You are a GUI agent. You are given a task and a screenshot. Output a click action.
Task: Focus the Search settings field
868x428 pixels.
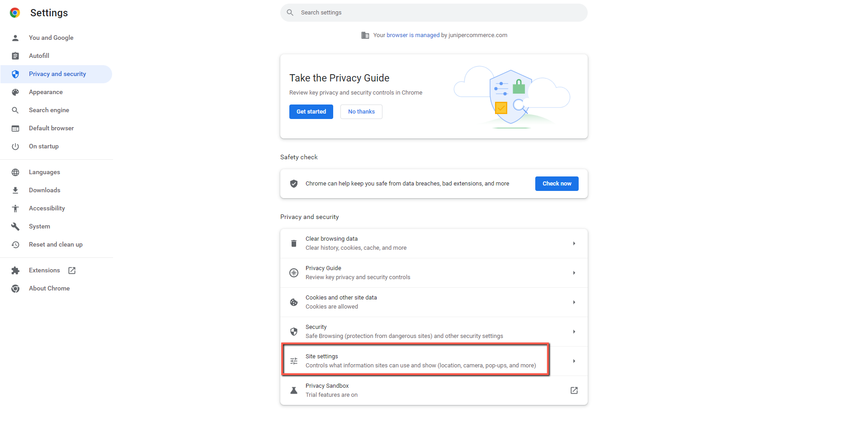(x=434, y=13)
